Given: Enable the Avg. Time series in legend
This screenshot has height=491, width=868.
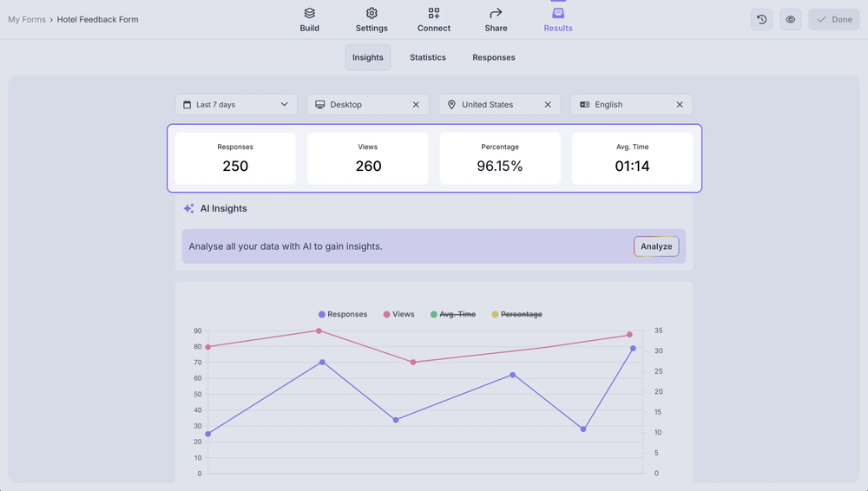Looking at the screenshot, I should click(452, 314).
